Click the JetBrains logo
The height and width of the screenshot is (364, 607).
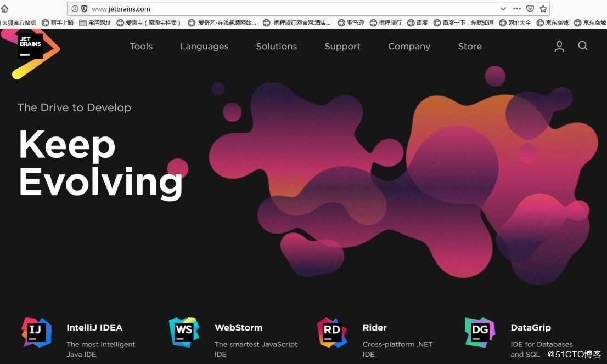[30, 54]
